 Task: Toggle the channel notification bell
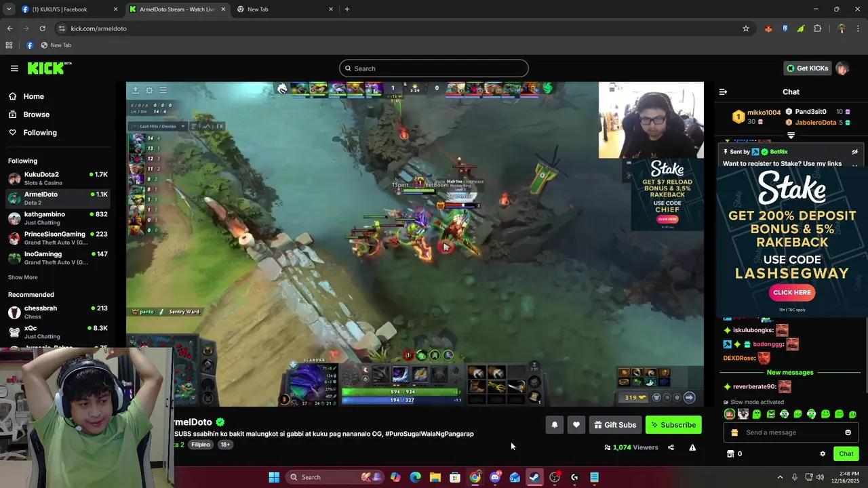(555, 425)
